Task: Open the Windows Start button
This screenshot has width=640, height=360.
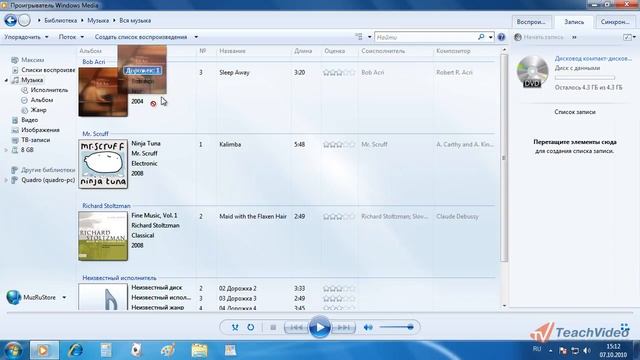Action: click(13, 350)
